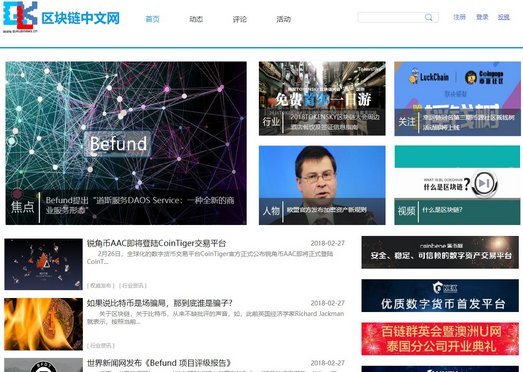Open the 活动 nav tab
Viewport: 523px width, 372px height.
pyautogui.click(x=283, y=19)
